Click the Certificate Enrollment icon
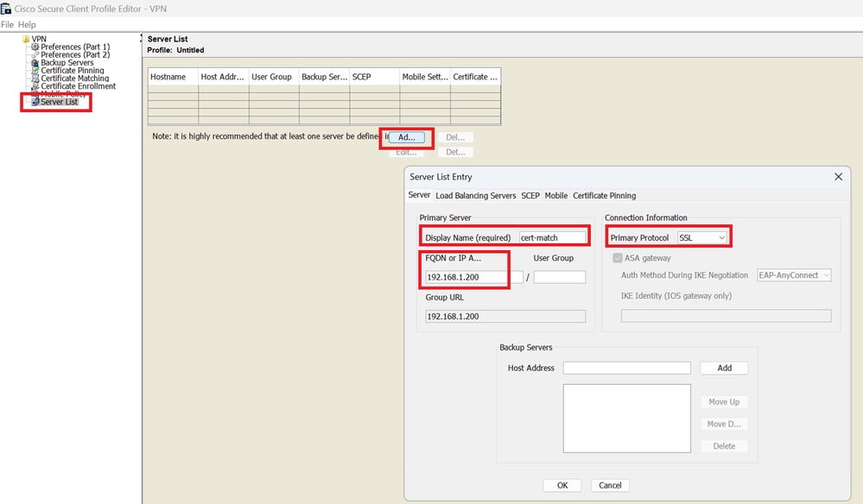Screen dimensions: 863x504 point(35,86)
